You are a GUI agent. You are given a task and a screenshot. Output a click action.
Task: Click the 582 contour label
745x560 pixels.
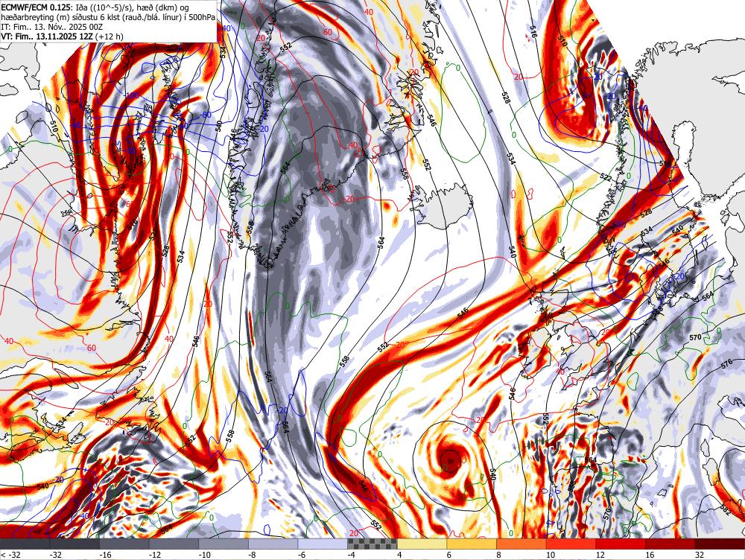[725, 511]
